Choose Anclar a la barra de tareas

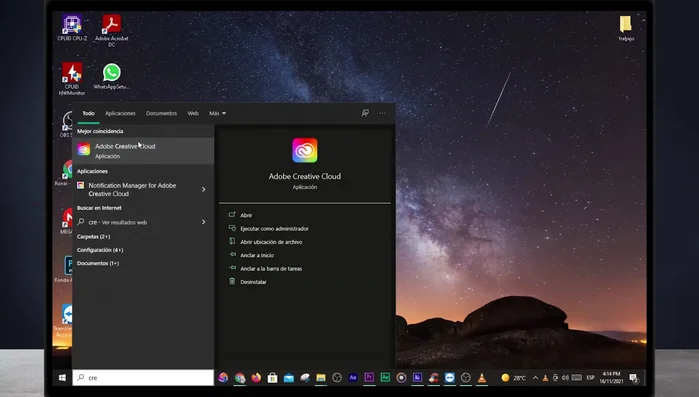click(x=271, y=269)
